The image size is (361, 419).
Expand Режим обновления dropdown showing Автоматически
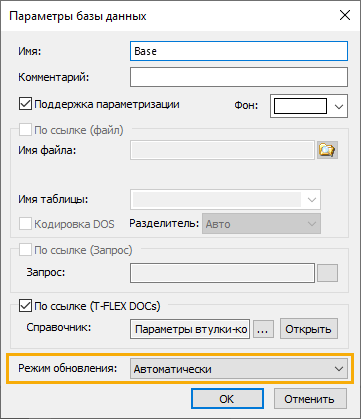(x=239, y=369)
